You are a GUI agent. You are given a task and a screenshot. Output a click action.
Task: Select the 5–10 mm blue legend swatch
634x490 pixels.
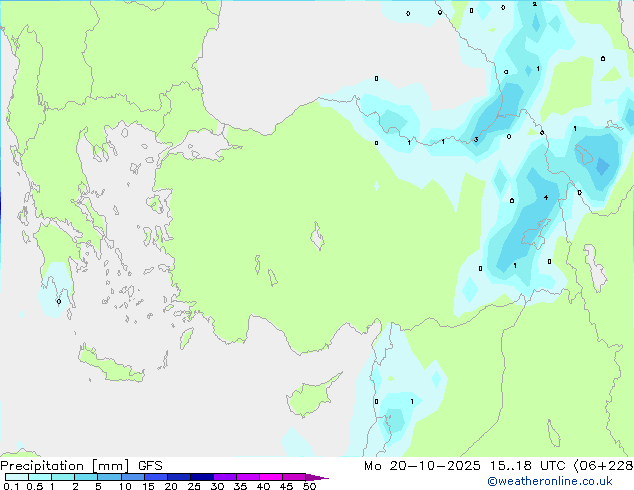point(109,477)
